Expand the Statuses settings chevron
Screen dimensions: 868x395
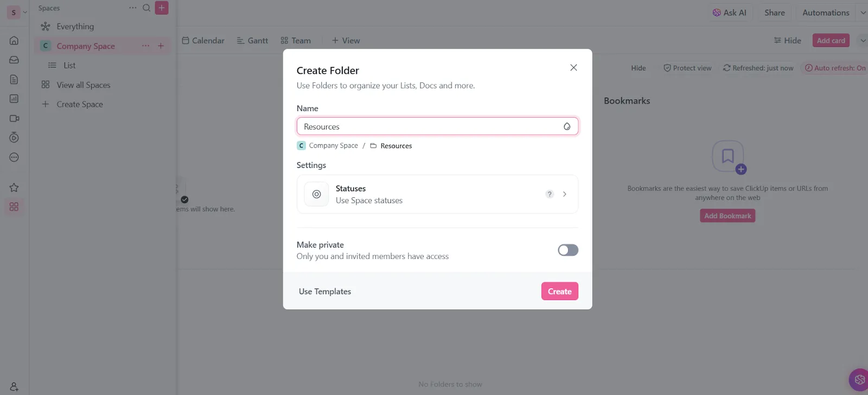tap(565, 194)
